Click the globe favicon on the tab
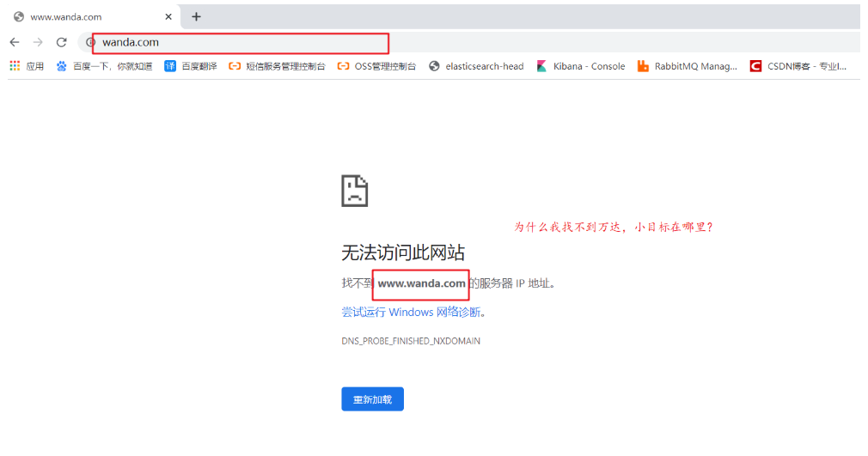The height and width of the screenshot is (456, 868). pyautogui.click(x=19, y=16)
